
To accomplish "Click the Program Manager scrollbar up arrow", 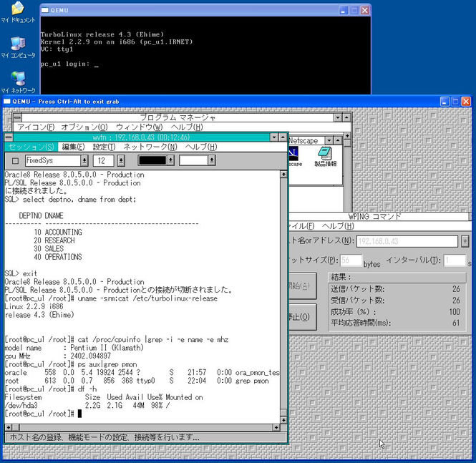I will [347, 136].
